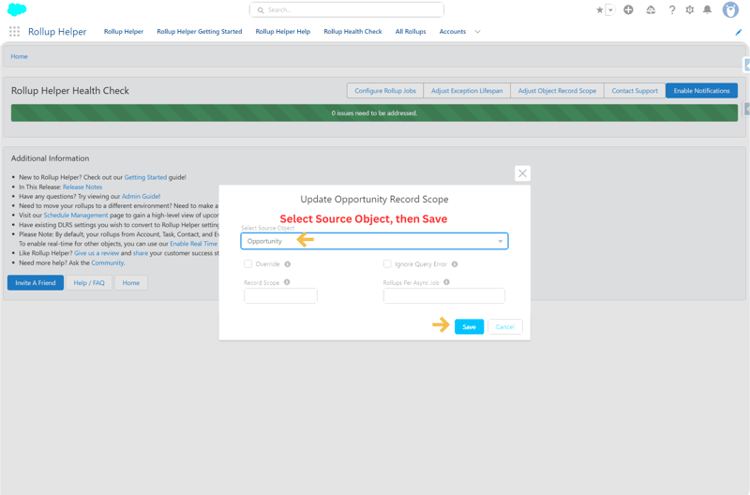The height and width of the screenshot is (495, 750).
Task: Switch to Rollup Health Check tab
Action: click(x=353, y=32)
